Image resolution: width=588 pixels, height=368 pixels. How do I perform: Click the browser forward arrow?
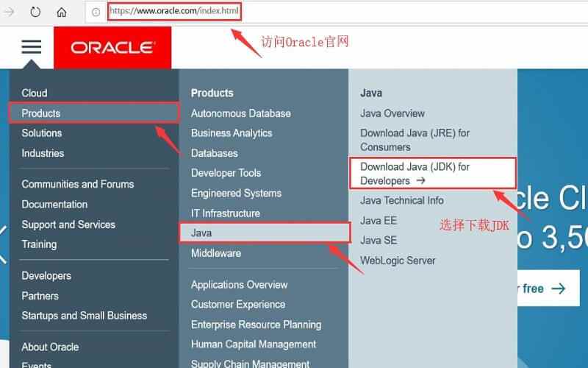[8, 12]
